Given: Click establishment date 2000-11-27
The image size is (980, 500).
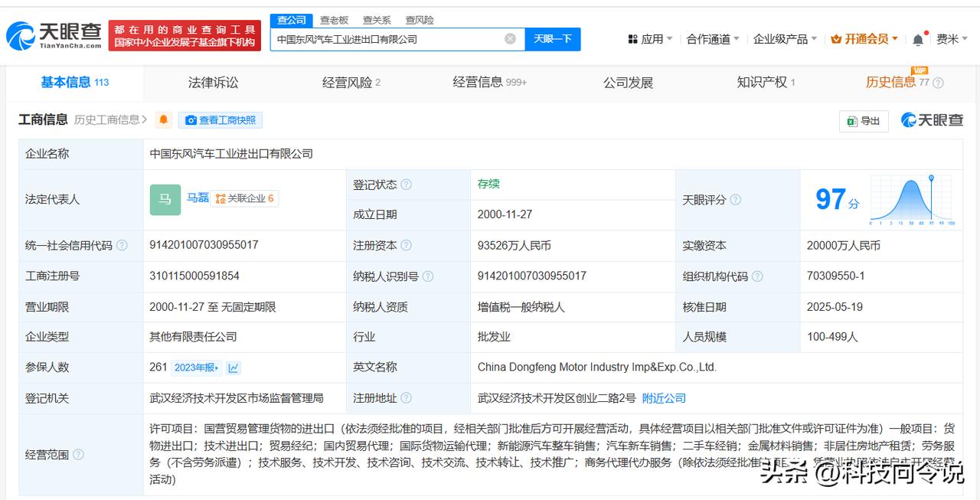Looking at the screenshot, I should [505, 215].
